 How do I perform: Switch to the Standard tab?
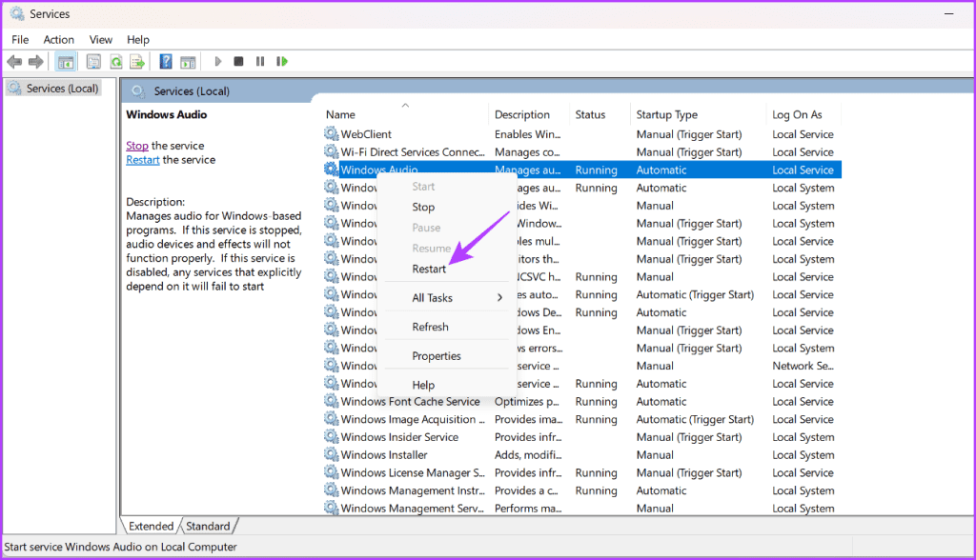[208, 527]
